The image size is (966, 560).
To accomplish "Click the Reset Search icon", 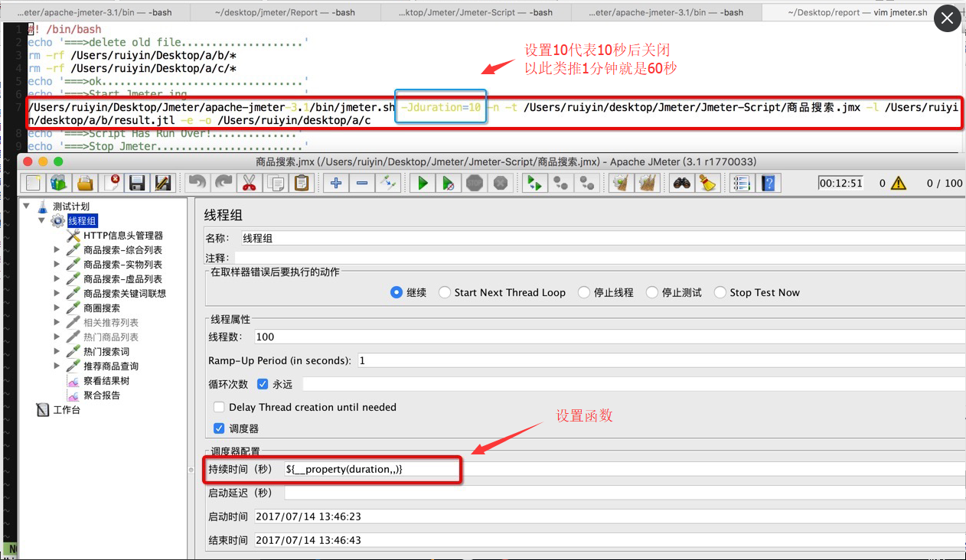I will click(x=708, y=183).
